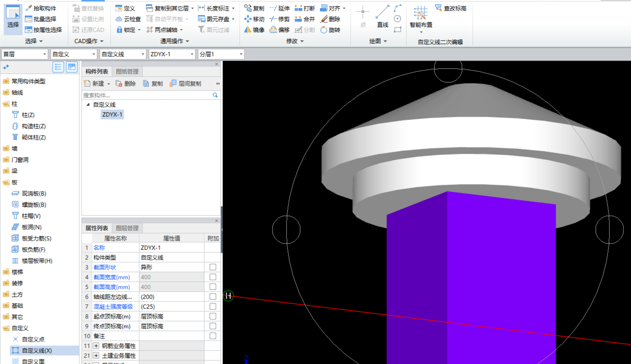Toggle 附加 checkbox for 截面形状 row
This screenshot has height=364, width=631.
(x=213, y=267)
